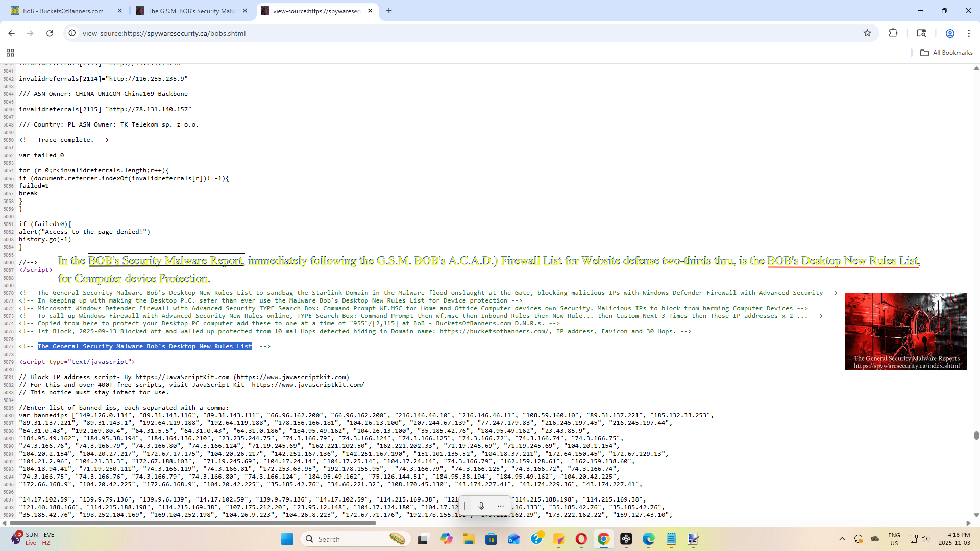The image size is (980, 551).
Task: Click the taskbar Search box
Action: point(356,539)
